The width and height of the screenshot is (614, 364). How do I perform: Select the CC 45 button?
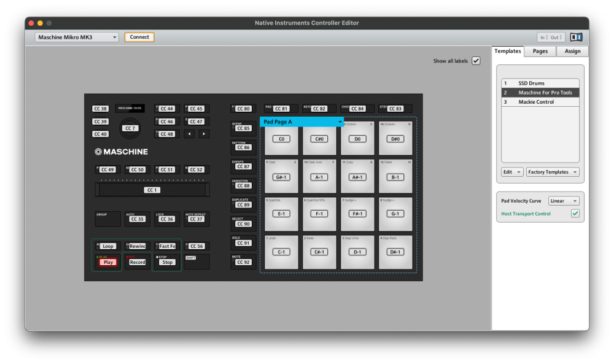pyautogui.click(x=196, y=109)
